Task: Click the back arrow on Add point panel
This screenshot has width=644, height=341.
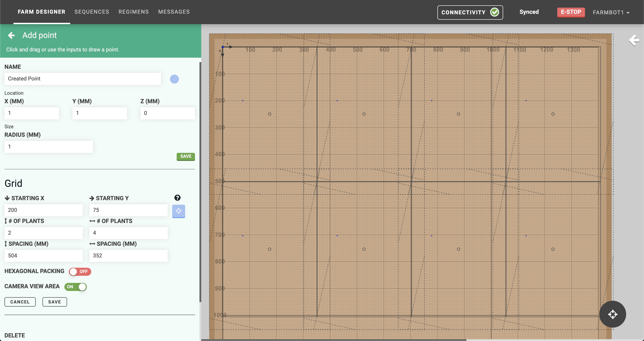Action: point(11,35)
